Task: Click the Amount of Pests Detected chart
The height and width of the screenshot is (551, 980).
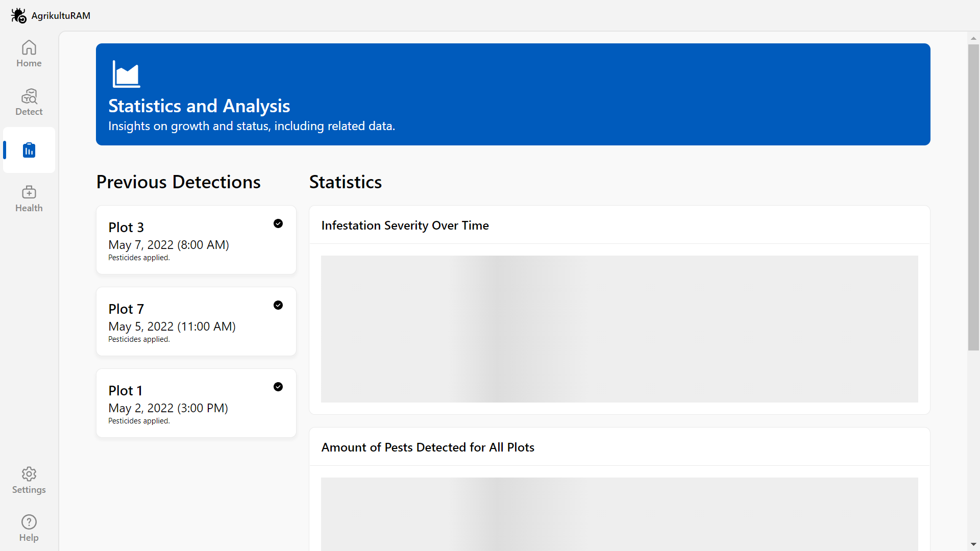Action: 619,513
